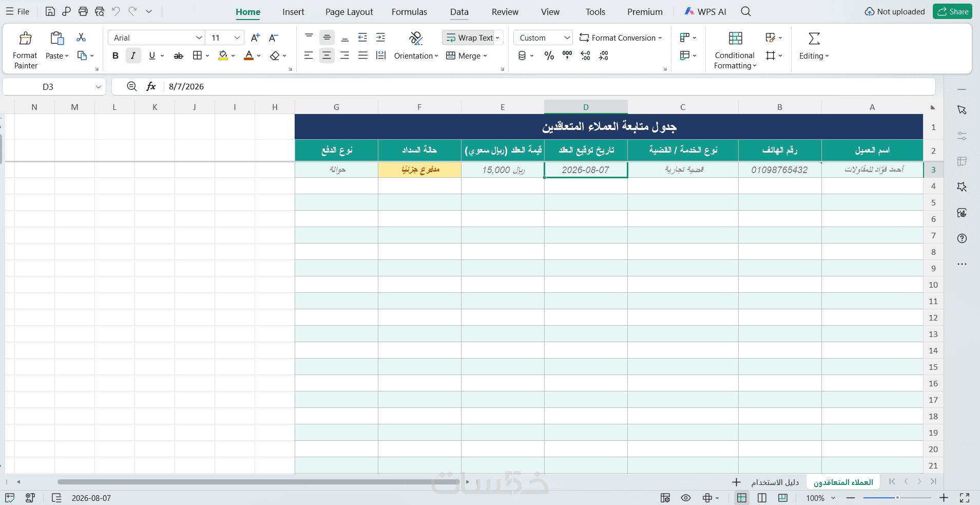
Task: Click the fill color yellow swatch
Action: 223,55
